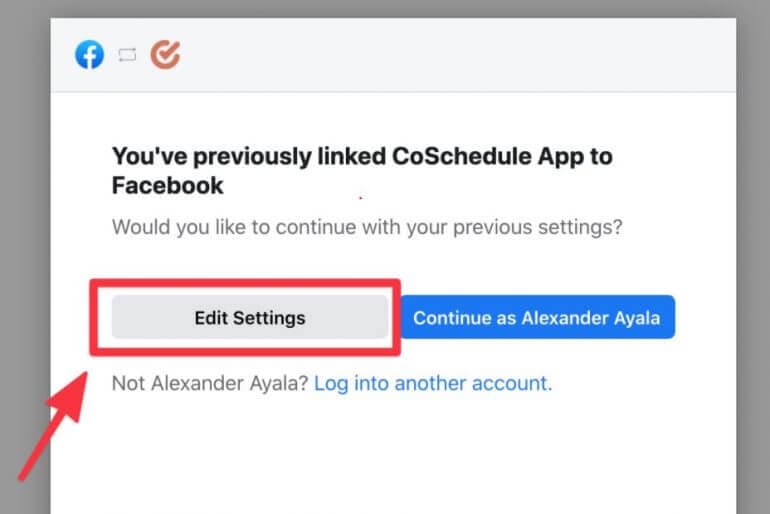Click the orange CoSchedule checkmark logo
This screenshot has width=770, height=514.
click(165, 54)
